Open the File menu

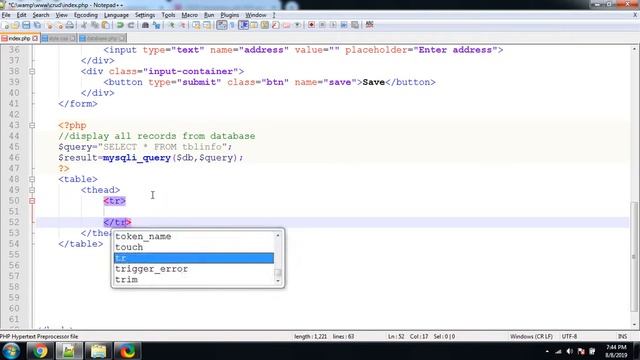tap(6, 15)
